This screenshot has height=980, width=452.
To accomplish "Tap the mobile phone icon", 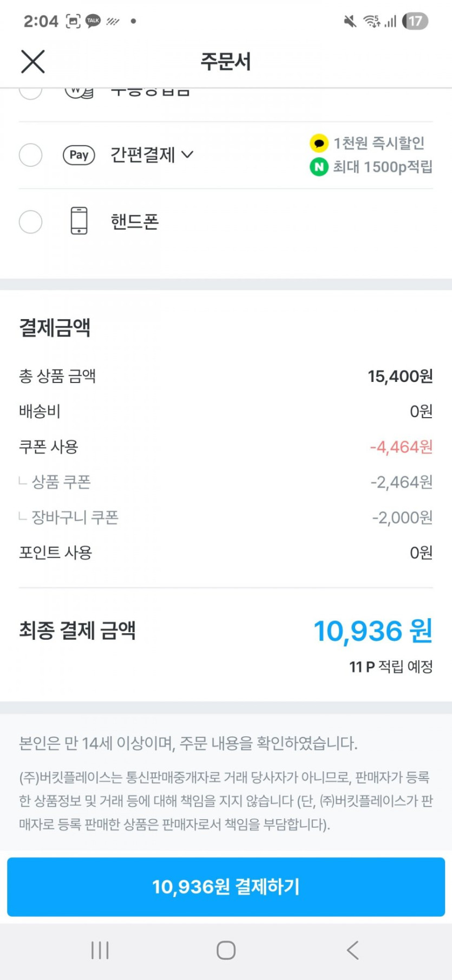I will (x=79, y=221).
